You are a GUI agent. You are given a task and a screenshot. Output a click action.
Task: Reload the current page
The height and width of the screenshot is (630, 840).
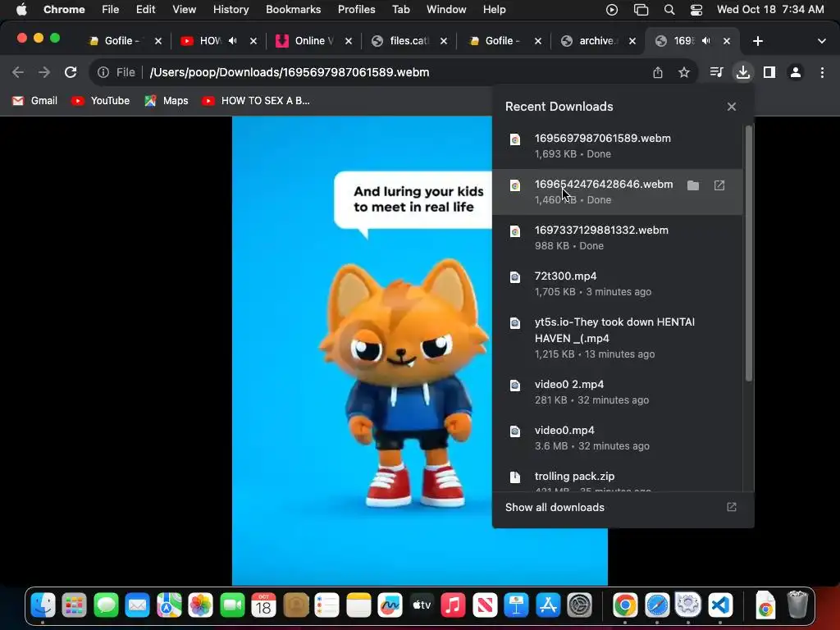[71, 72]
